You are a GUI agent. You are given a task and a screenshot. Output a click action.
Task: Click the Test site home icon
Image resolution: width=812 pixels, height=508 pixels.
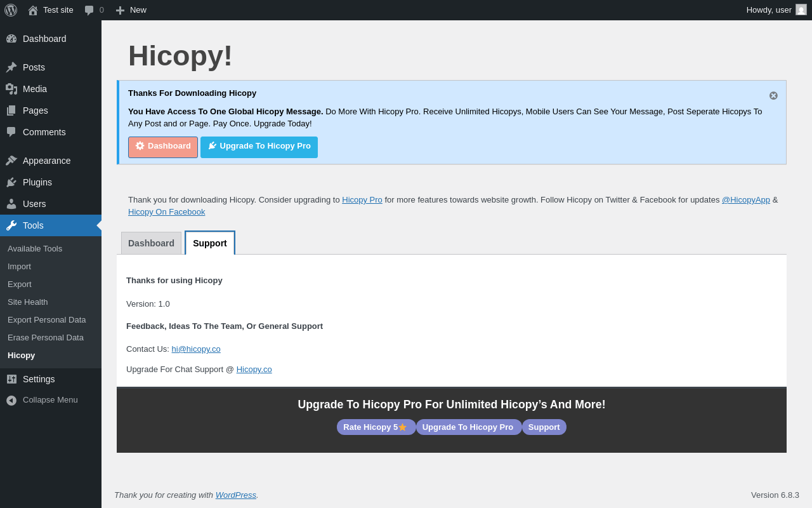(x=33, y=10)
